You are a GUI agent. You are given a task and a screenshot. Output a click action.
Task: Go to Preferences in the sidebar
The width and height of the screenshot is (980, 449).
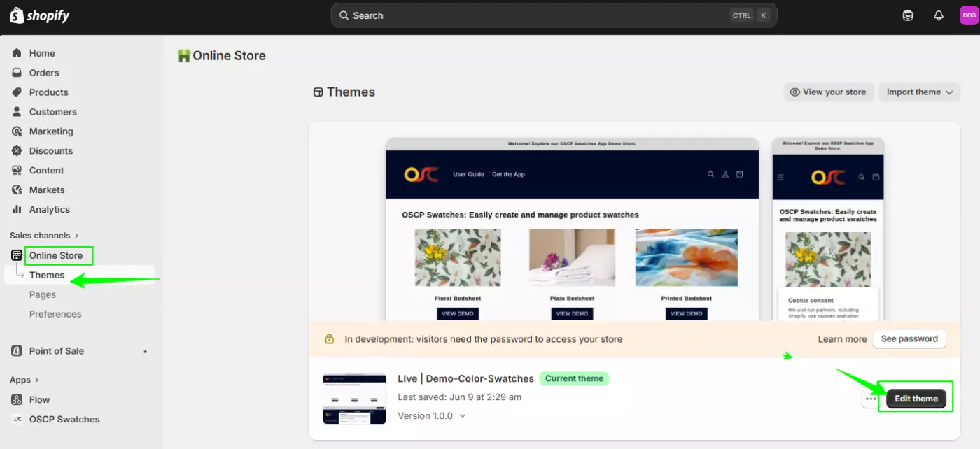(55, 313)
